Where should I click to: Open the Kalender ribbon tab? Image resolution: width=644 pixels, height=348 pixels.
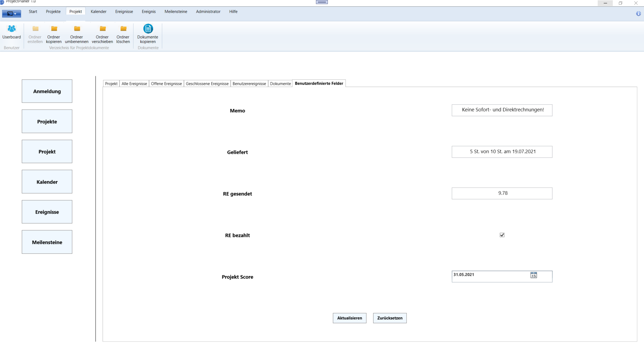(x=99, y=11)
